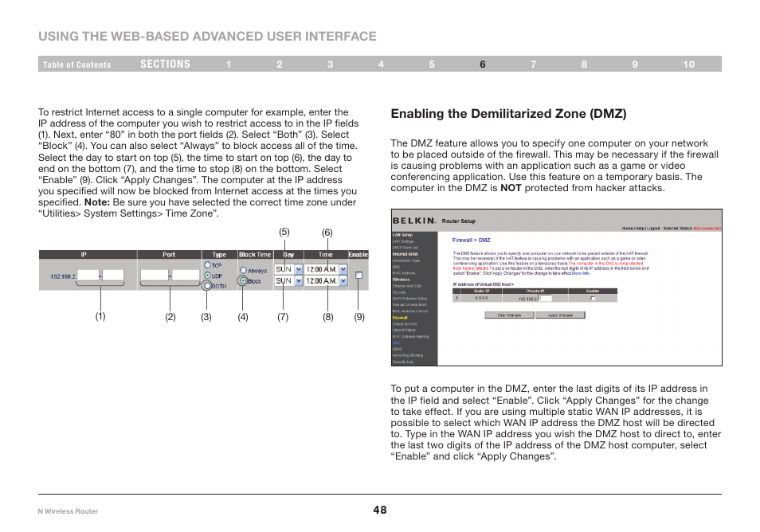This screenshot has height=532, width=760.
Task: Open DHCP Client List in sidebar
Action: click(x=405, y=248)
